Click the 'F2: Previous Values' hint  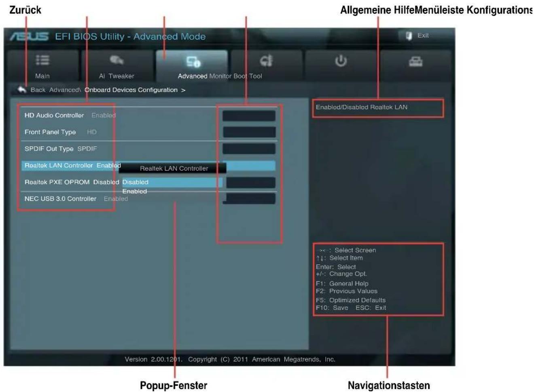point(347,291)
